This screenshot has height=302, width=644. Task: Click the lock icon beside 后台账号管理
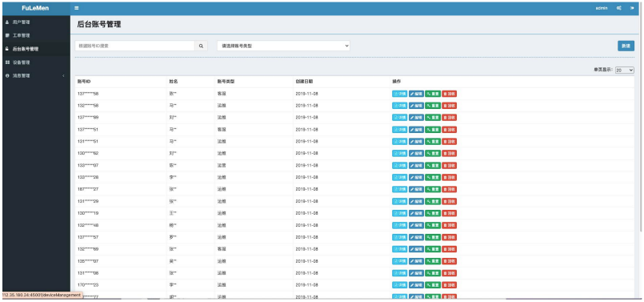pyautogui.click(x=7, y=49)
